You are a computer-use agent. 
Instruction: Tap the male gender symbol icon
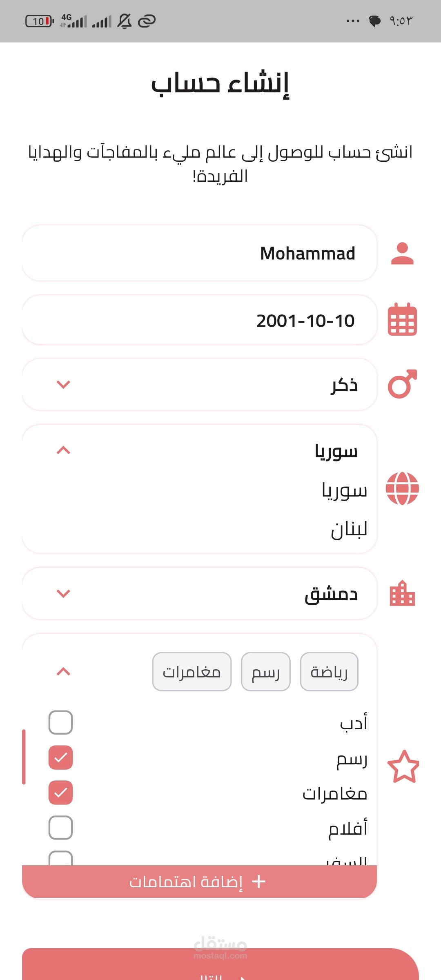pos(402,384)
